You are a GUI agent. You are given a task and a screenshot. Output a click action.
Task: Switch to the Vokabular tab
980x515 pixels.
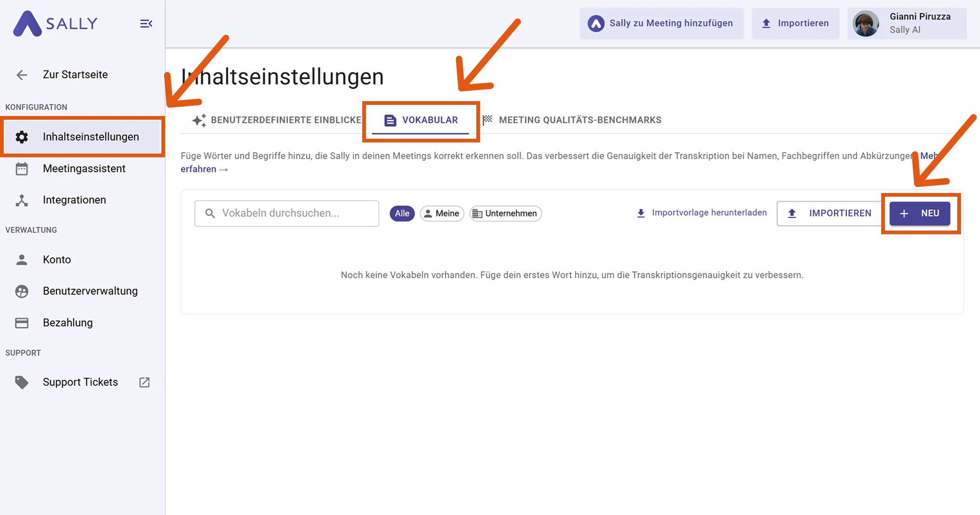(x=421, y=120)
